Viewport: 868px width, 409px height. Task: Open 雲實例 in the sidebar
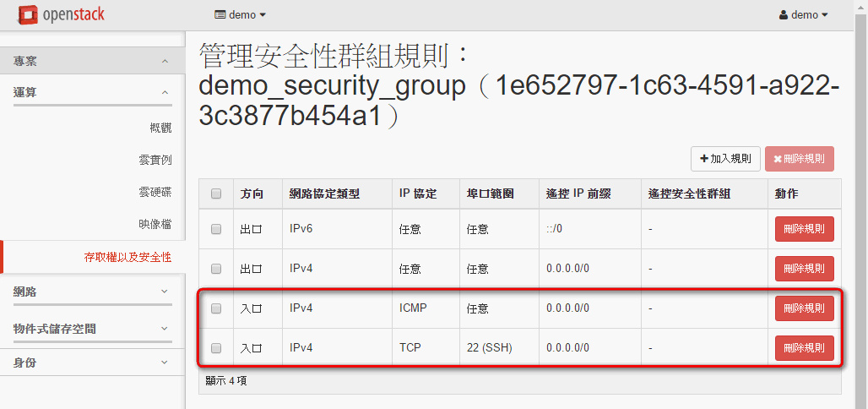coord(155,161)
